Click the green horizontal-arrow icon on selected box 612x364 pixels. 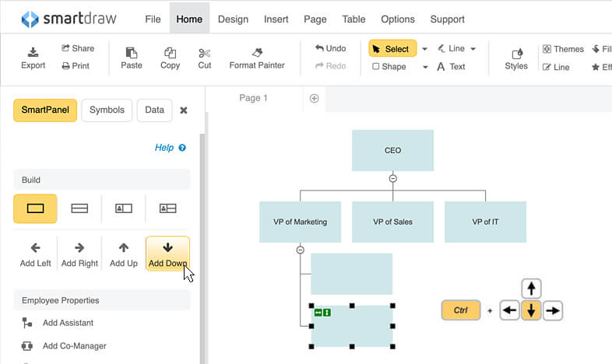(x=318, y=313)
